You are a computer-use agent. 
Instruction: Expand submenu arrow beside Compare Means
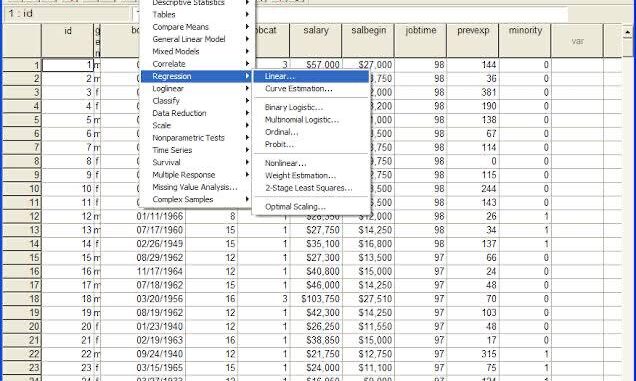[x=247, y=27]
